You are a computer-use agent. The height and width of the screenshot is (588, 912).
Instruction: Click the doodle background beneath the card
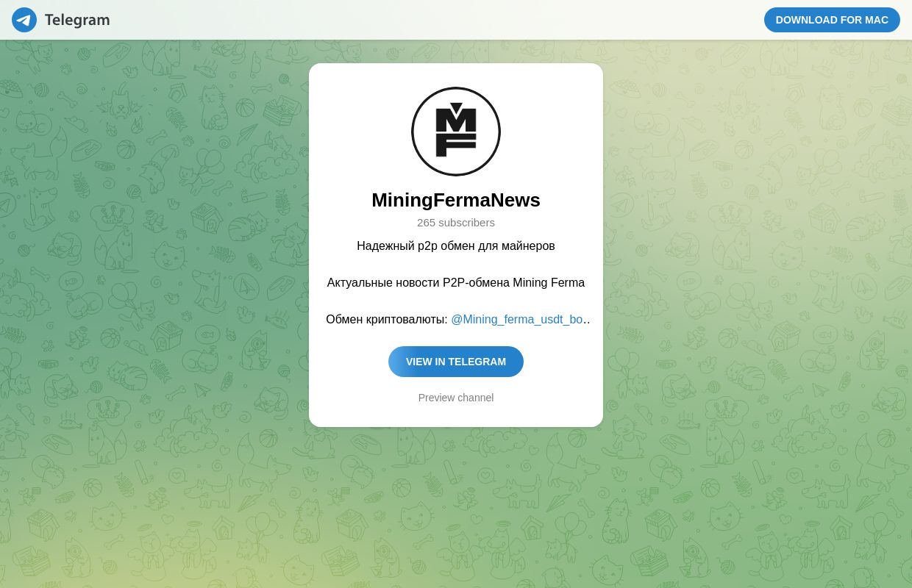456,507
